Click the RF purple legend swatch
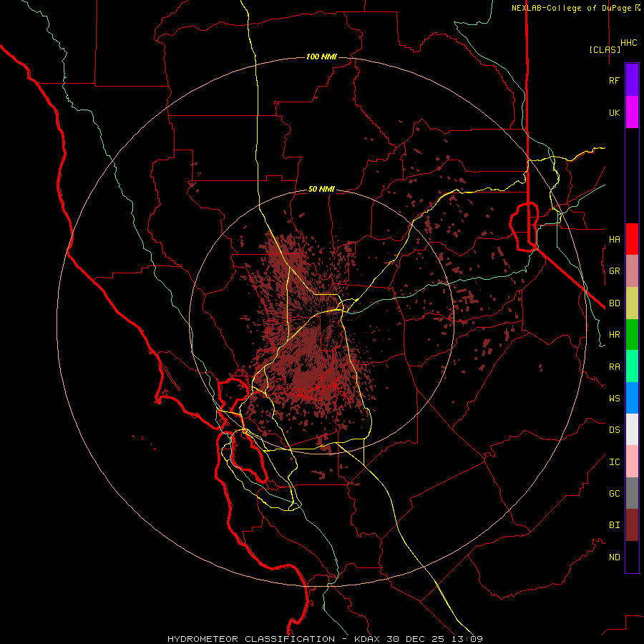This screenshot has width=644, height=644. click(x=632, y=80)
